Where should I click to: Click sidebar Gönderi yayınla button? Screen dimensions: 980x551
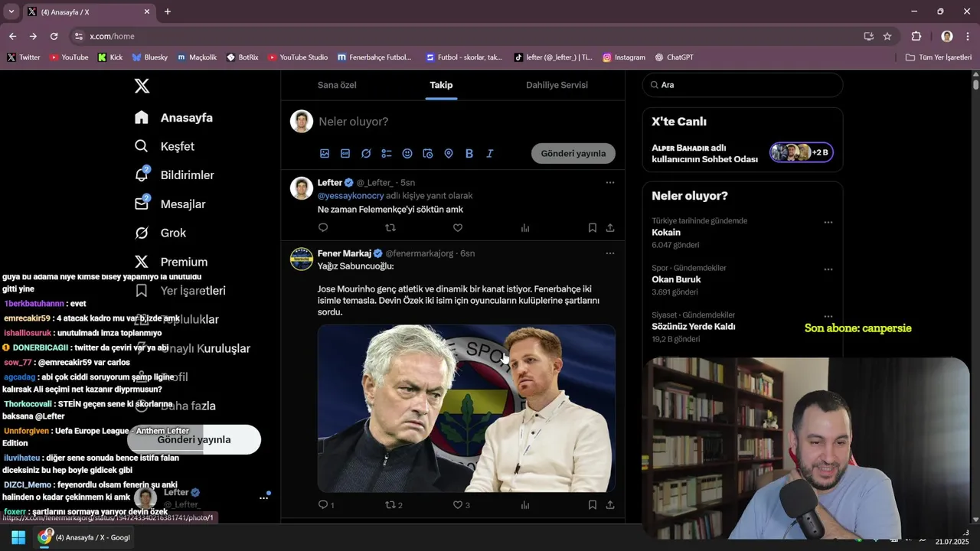[x=194, y=439]
